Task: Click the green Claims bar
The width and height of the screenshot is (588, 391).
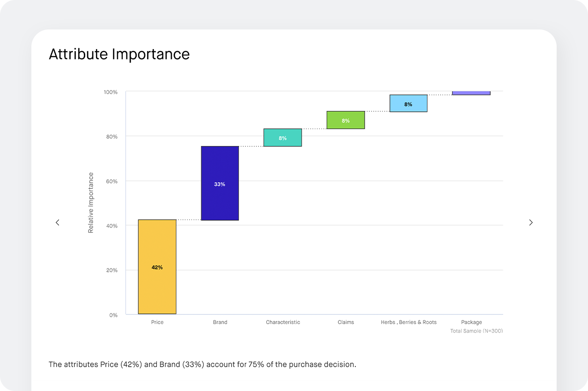Action: [345, 120]
